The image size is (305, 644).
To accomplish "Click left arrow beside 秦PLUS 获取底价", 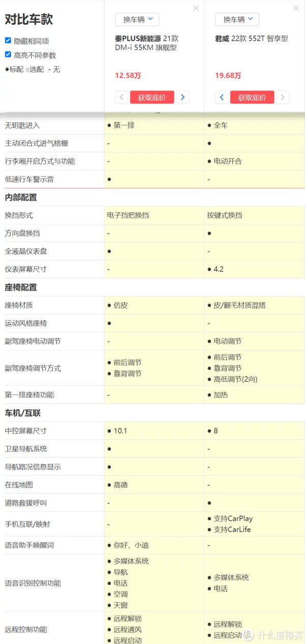I will click(x=121, y=98).
